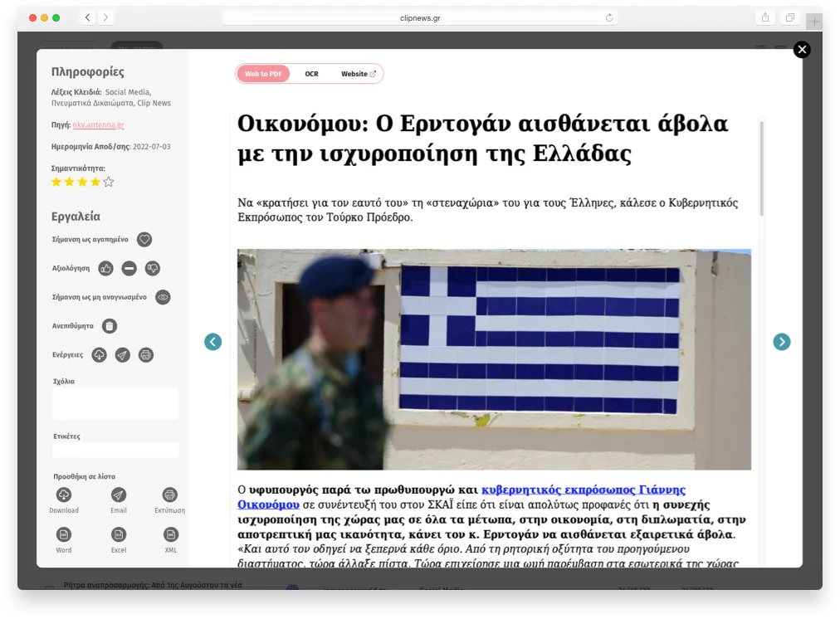Set importance to three stars
This screenshot has height=619, width=840.
82,182
